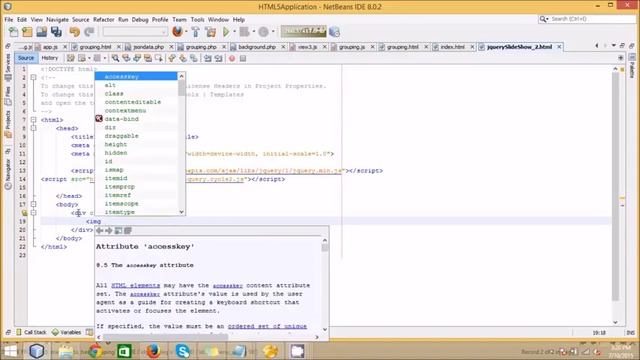
Task: Open Skype from the taskbar
Action: coord(182,351)
